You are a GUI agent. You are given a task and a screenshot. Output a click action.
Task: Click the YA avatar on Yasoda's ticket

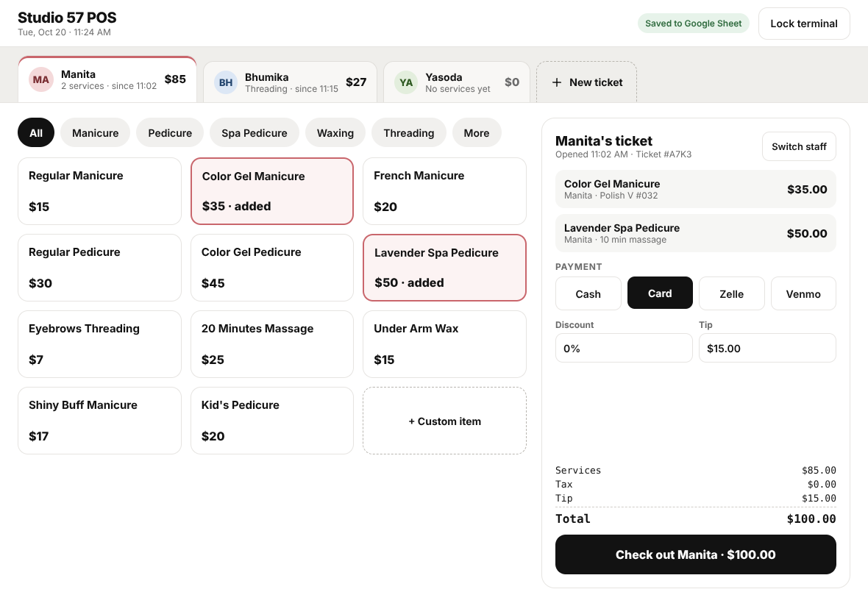tap(406, 82)
